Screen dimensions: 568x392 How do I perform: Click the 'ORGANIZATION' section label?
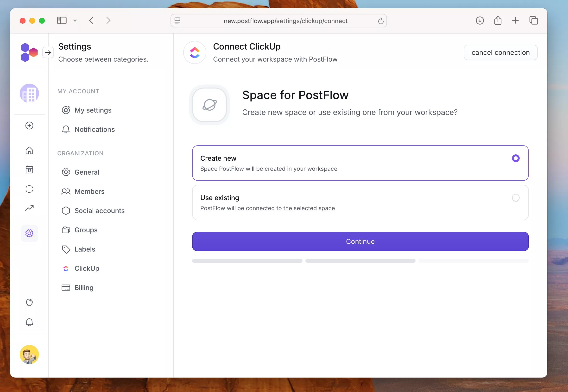point(80,153)
